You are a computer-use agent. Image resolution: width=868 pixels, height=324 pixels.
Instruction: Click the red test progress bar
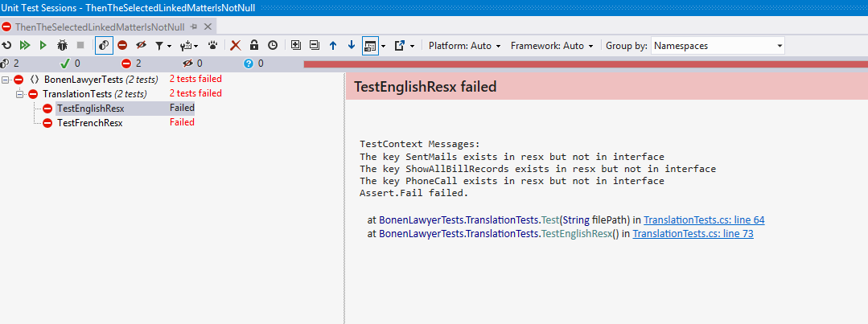586,64
